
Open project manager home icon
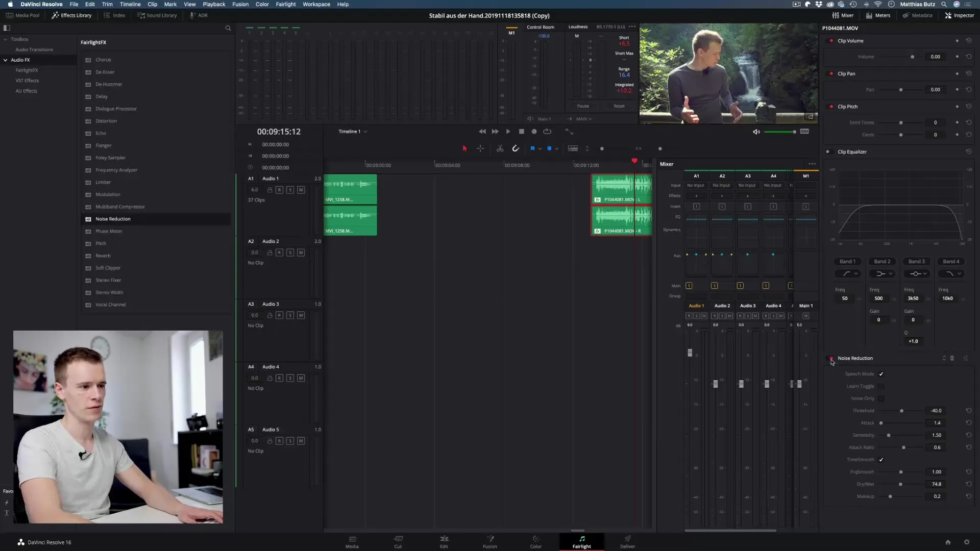point(948,542)
